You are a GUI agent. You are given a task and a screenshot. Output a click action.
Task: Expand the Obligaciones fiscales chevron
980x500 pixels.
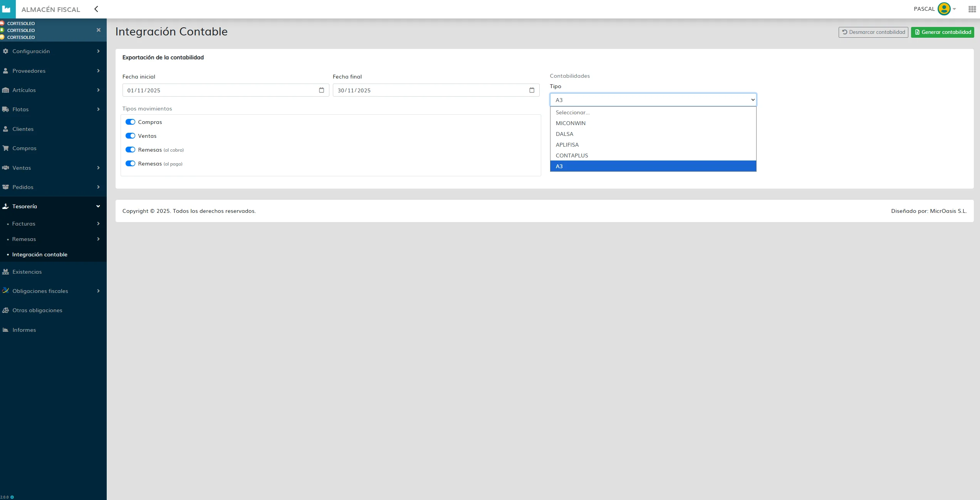point(98,291)
